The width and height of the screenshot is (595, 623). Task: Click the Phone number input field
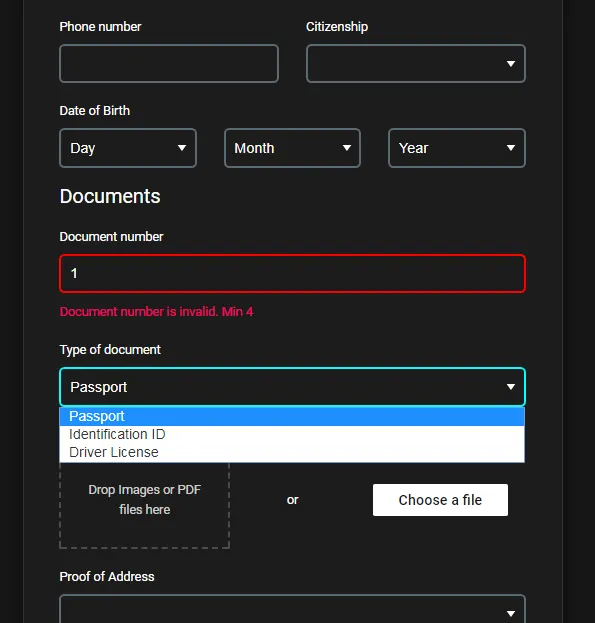pyautogui.click(x=169, y=64)
